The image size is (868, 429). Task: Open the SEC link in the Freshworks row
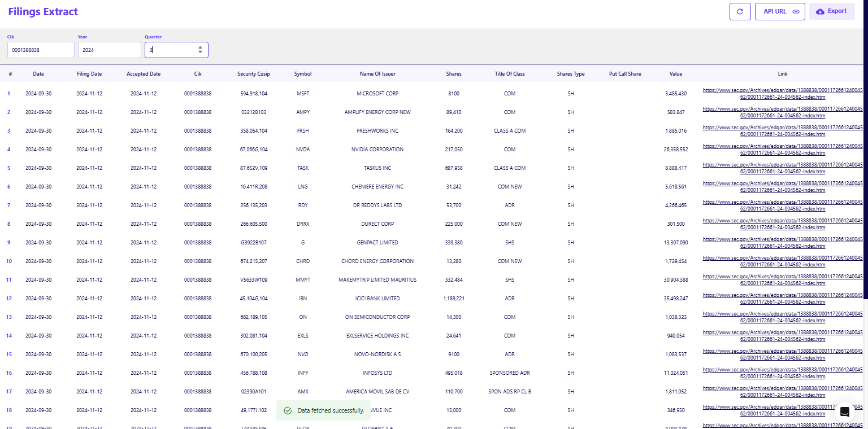(x=783, y=130)
